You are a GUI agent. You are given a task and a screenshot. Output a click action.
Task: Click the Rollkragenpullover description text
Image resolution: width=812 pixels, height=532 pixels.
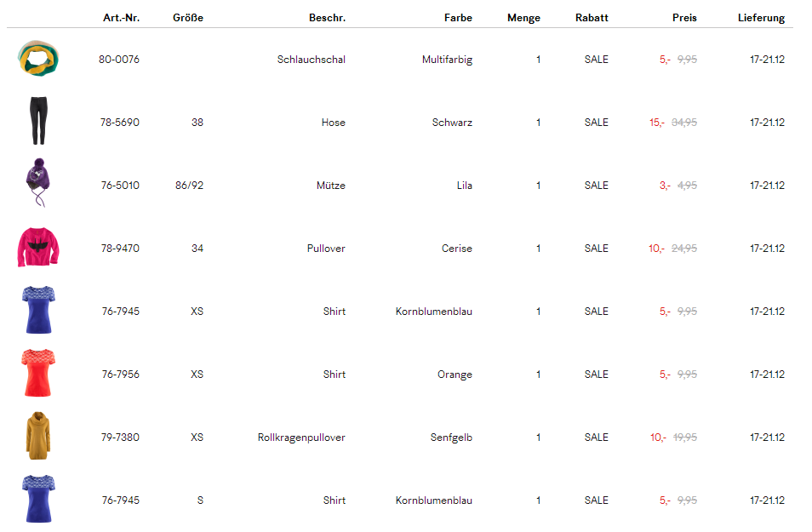[301, 438]
